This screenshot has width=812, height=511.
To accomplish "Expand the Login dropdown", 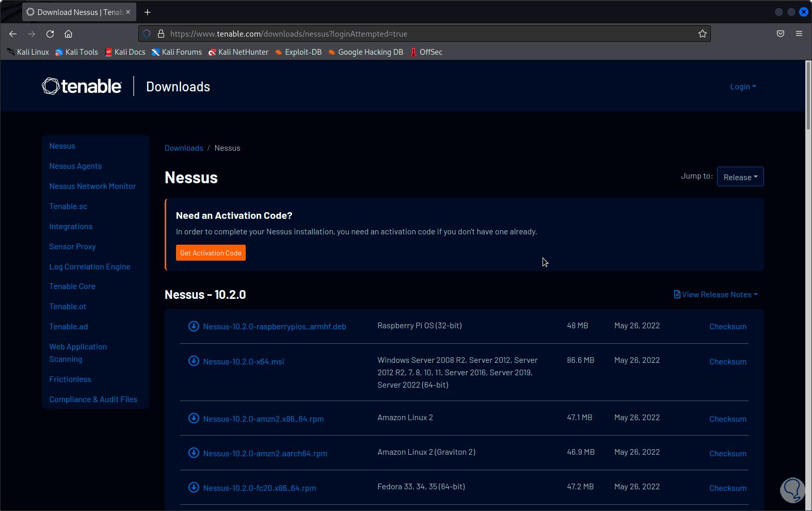I will (x=743, y=87).
